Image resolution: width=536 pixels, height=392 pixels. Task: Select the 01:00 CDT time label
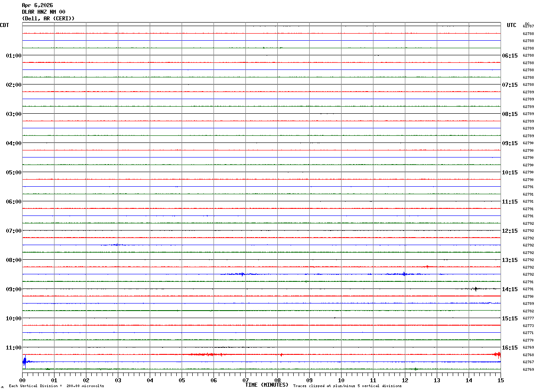14,56
